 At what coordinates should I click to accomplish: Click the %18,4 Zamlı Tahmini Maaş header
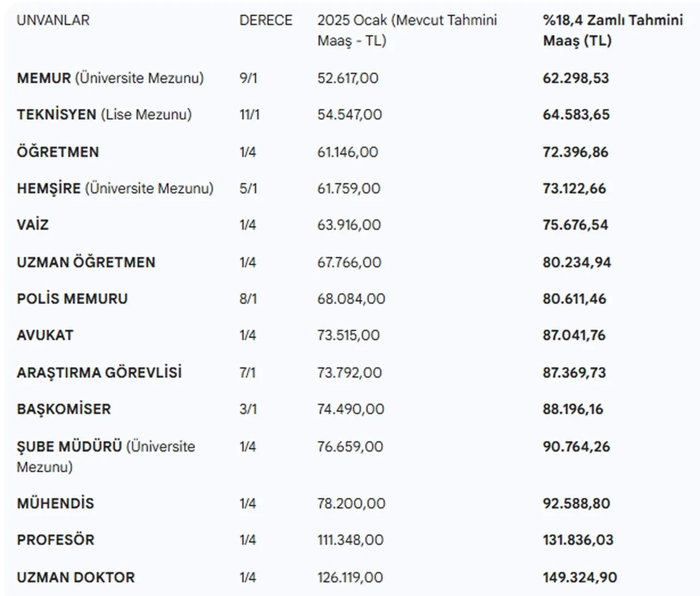pos(612,30)
